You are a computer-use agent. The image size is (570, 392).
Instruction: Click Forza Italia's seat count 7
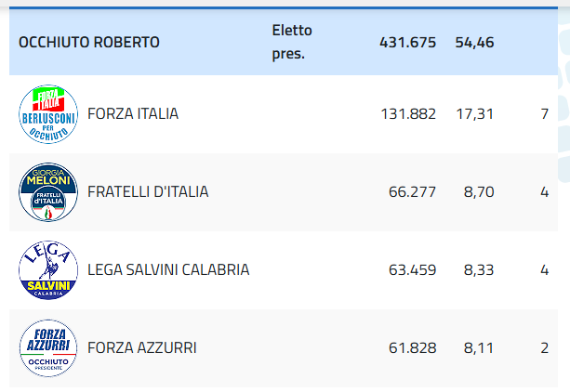tap(545, 114)
